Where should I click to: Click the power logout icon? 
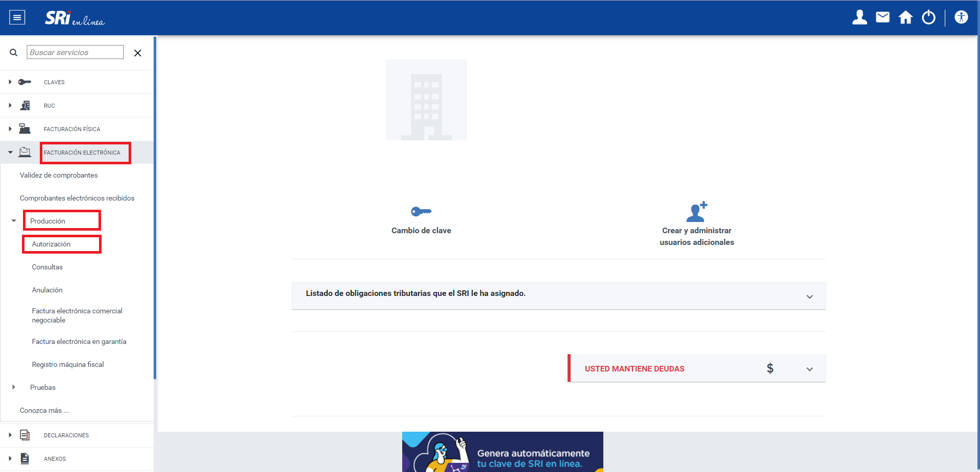tap(928, 17)
